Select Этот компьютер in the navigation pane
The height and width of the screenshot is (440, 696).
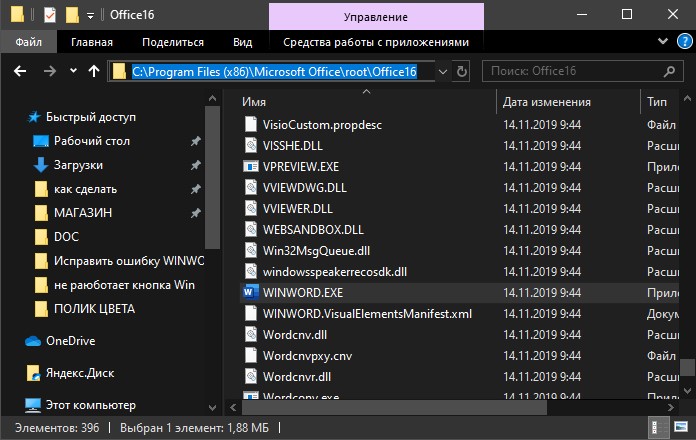91,405
